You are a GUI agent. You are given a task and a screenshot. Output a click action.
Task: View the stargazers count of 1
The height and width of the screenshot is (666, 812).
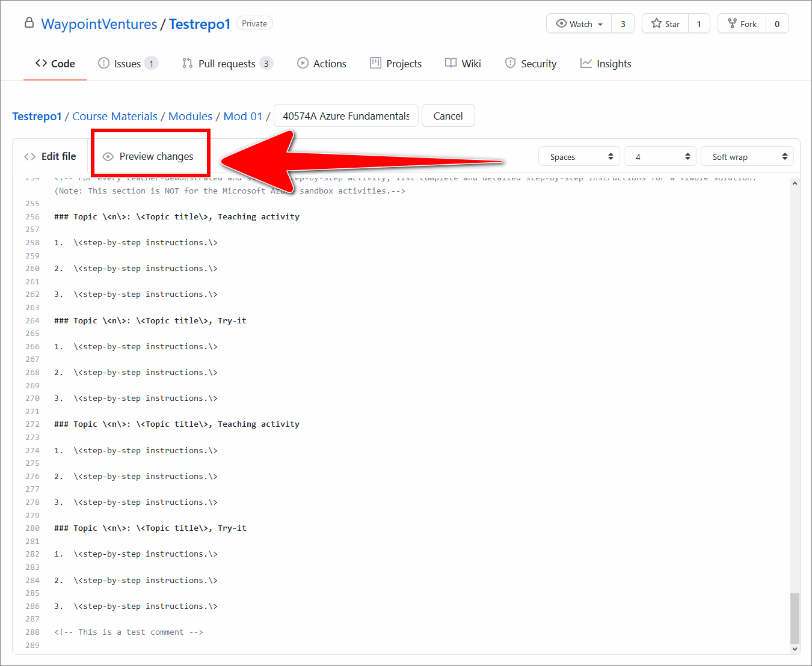pyautogui.click(x=699, y=23)
